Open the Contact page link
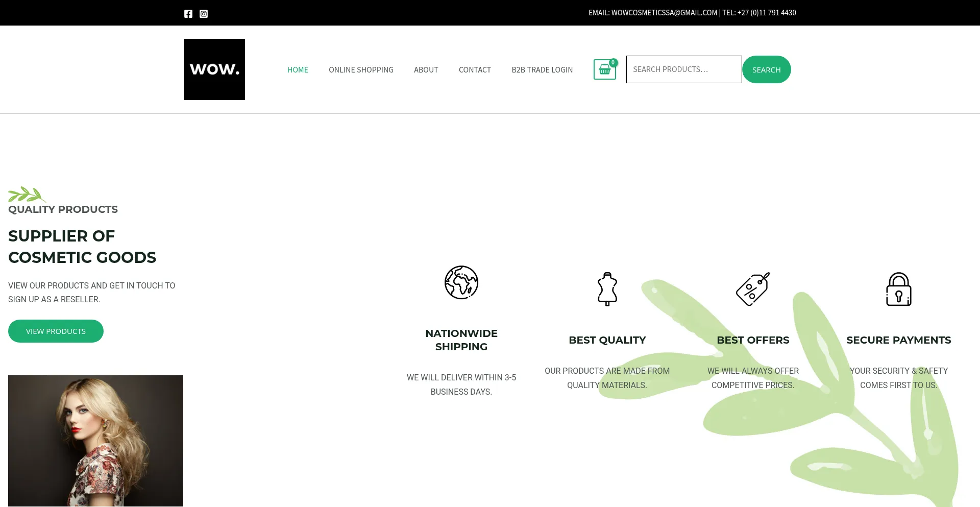980x507 pixels. point(475,70)
